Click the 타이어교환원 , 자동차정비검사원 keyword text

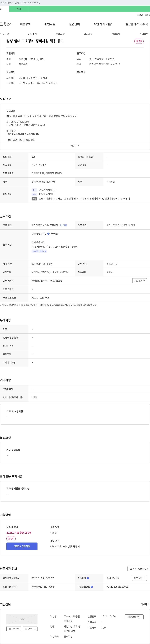[x=47, y=173]
